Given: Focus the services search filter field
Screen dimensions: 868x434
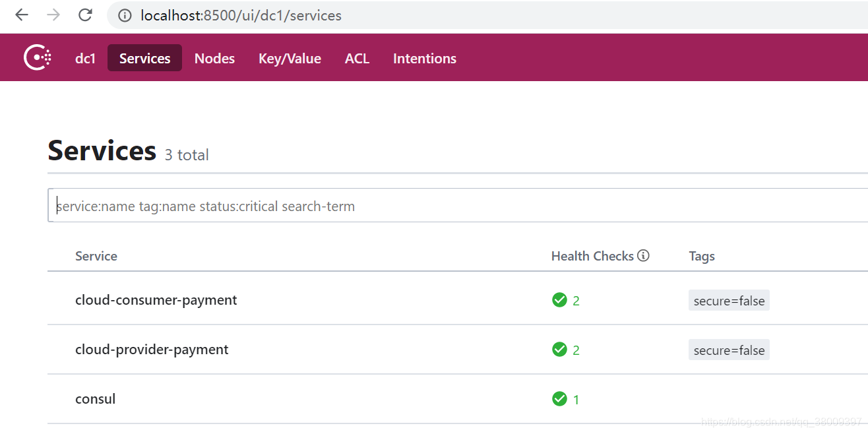Looking at the screenshot, I should 458,206.
